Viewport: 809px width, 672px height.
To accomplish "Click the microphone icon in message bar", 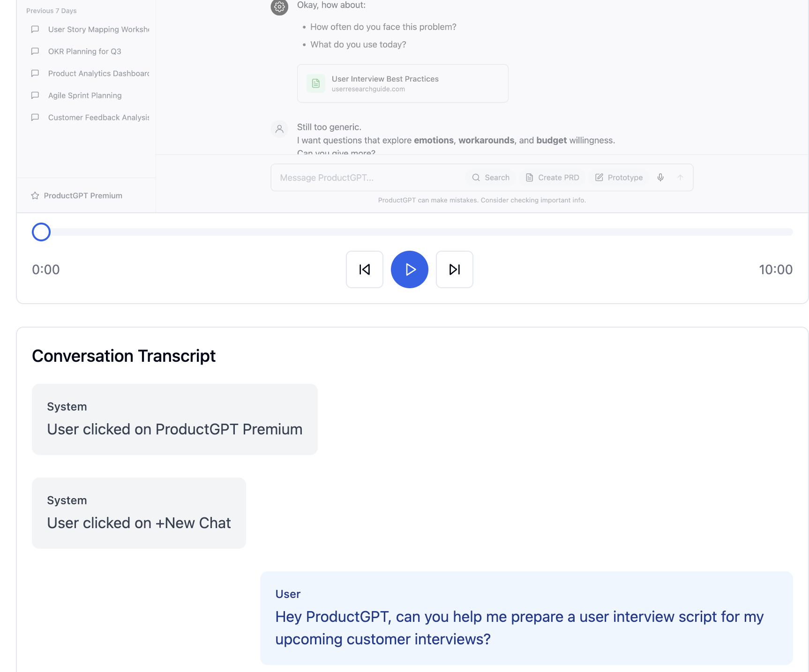I will pyautogui.click(x=660, y=178).
